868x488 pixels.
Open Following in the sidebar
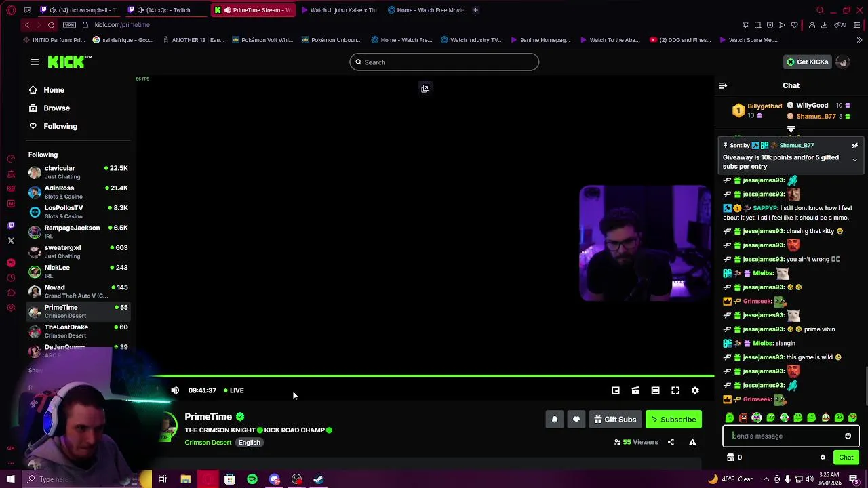point(60,126)
